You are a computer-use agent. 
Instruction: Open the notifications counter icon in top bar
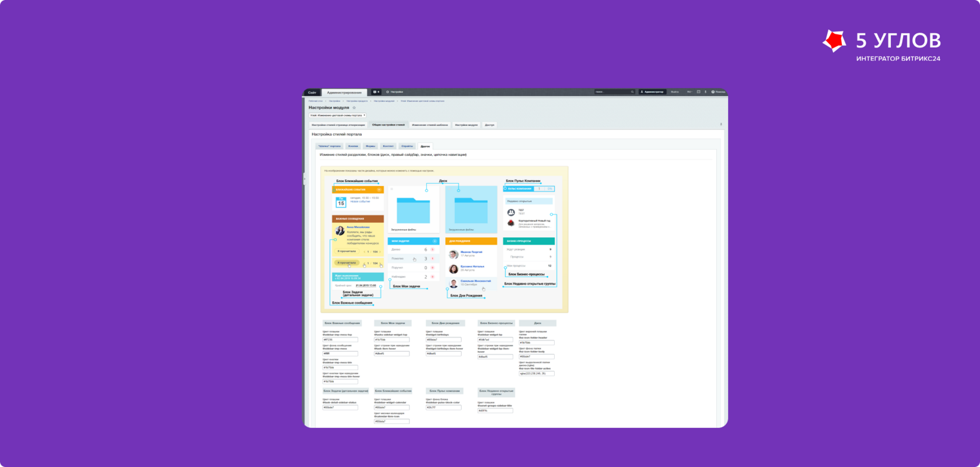[x=376, y=92]
